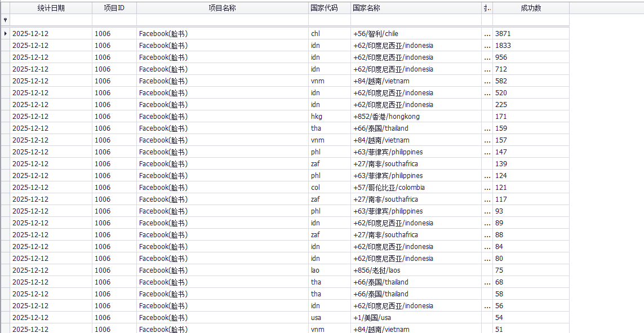Click the date cell in the usa row

(x=51, y=317)
